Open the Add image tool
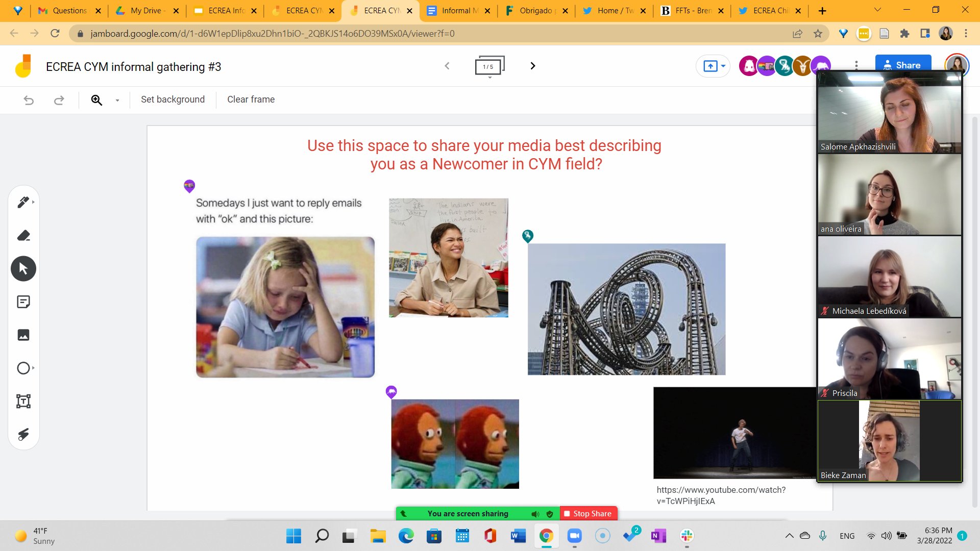This screenshot has width=980, height=551. 23,335
